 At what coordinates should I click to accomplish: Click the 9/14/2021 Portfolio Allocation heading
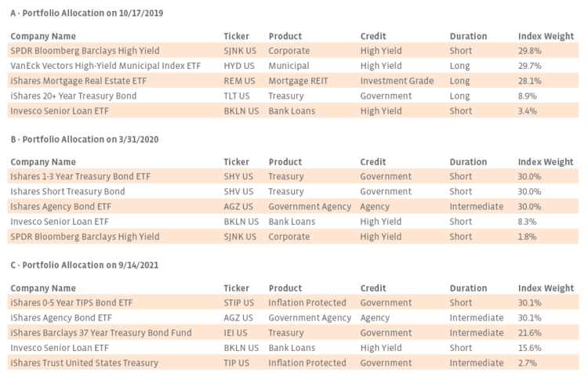coord(85,266)
